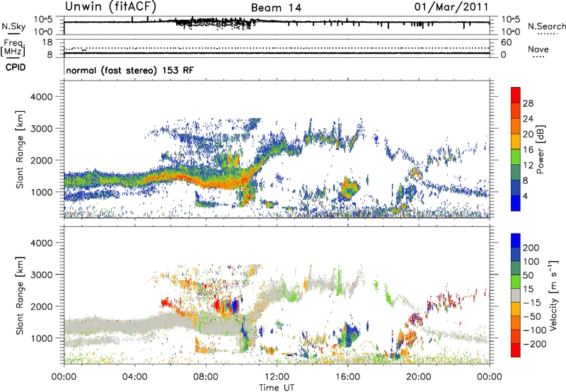Click the velocity panel's "1000" range tick
566x392 pixels.
click(42, 338)
